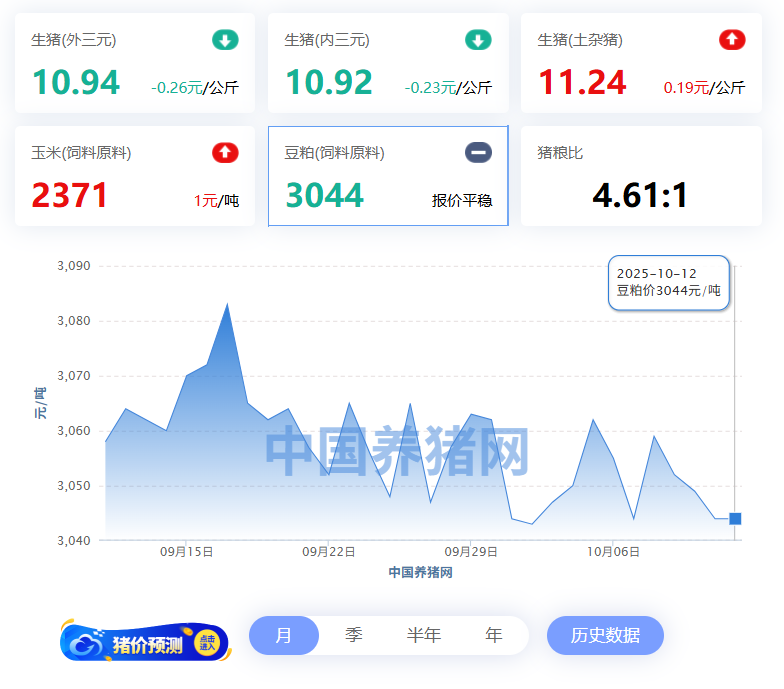Click the yellow 点击进入 badge
Image resolution: width=784 pixels, height=689 pixels.
point(207,644)
